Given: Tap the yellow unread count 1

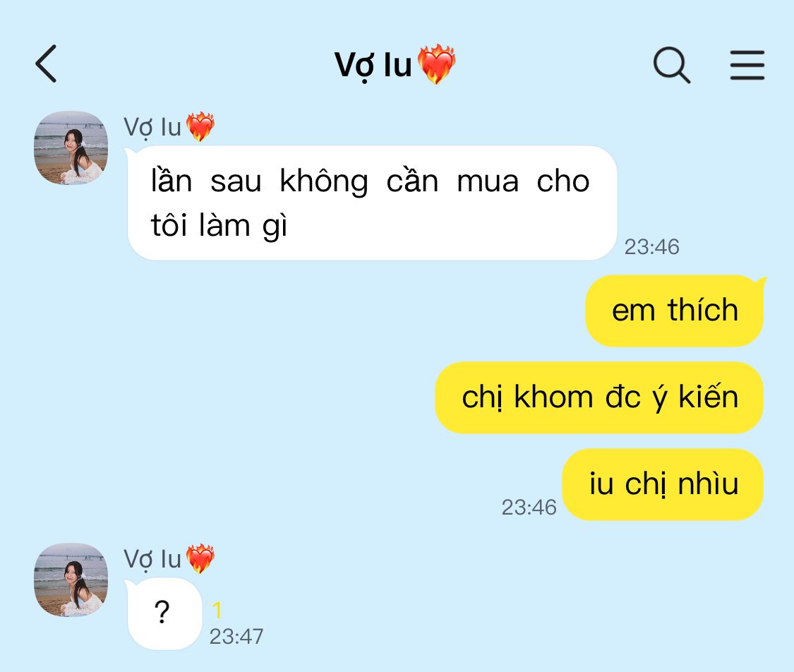Looking at the screenshot, I should [x=217, y=610].
